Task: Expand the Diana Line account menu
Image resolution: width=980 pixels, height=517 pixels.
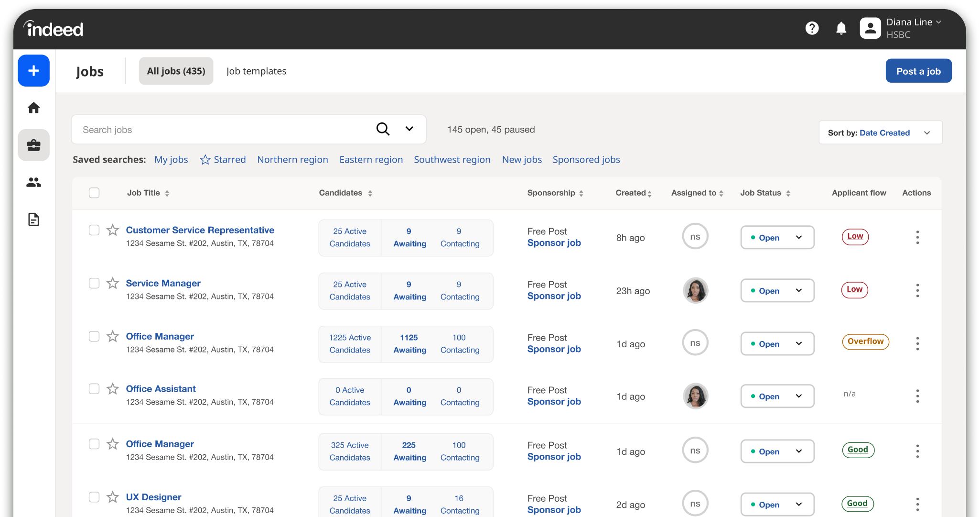Action: (914, 22)
